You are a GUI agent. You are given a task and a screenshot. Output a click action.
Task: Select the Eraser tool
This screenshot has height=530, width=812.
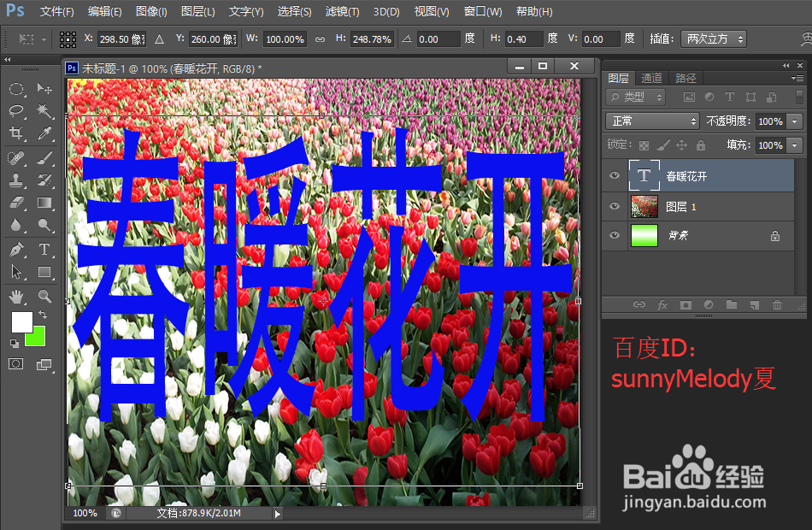pyautogui.click(x=16, y=203)
